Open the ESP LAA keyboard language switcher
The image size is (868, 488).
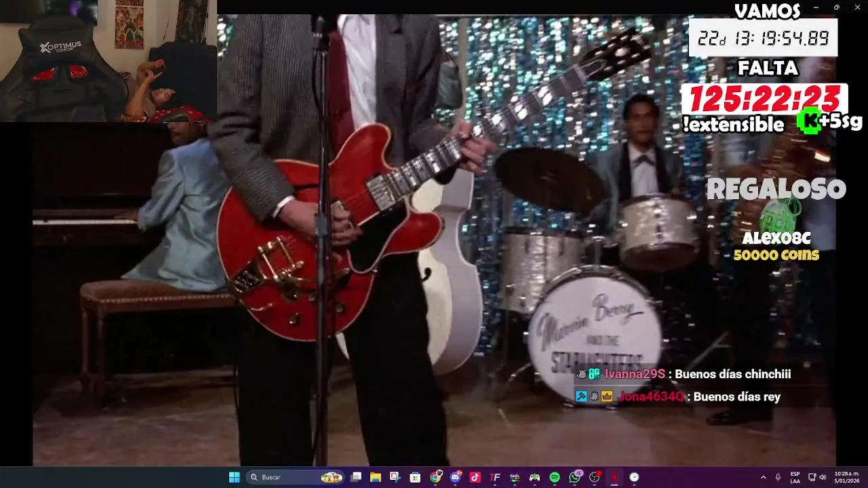pos(795,477)
